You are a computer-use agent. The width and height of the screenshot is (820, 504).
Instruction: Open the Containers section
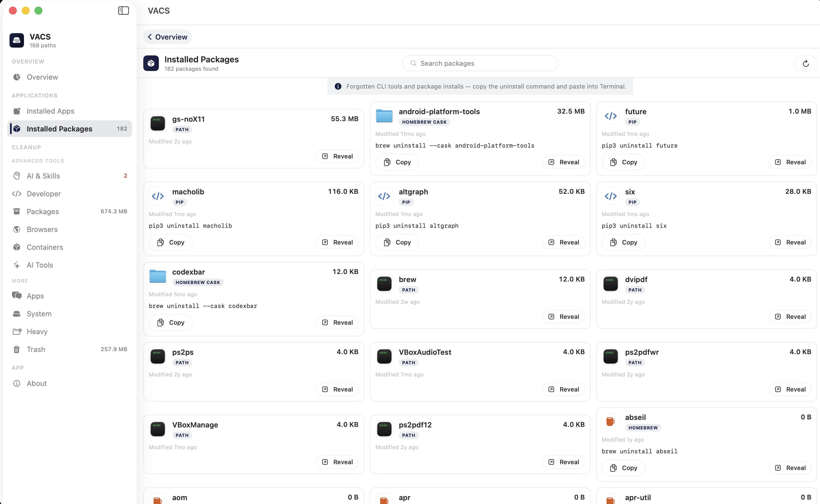(x=70, y=247)
